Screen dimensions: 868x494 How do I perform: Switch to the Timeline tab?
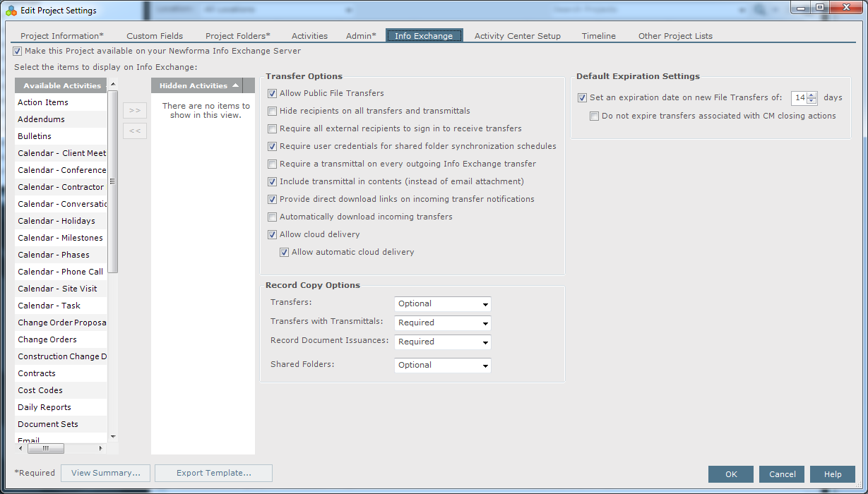[599, 36]
